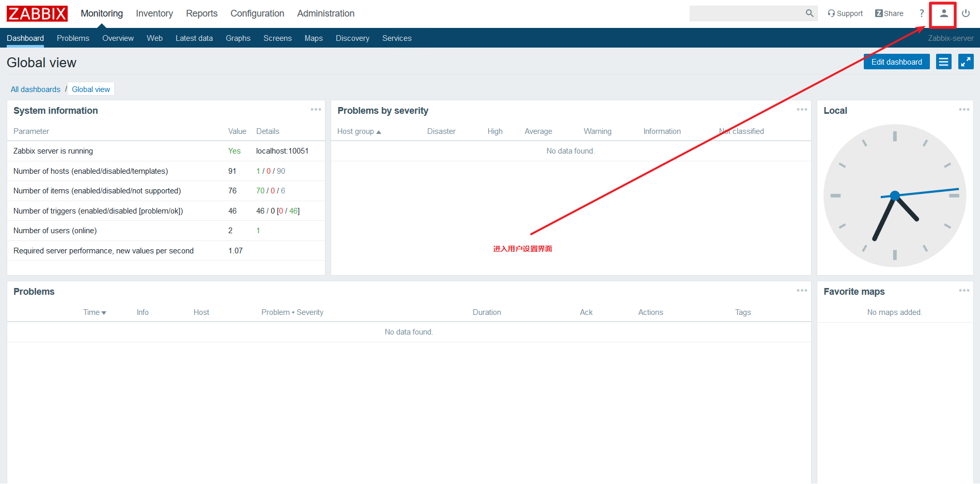Open System information widget options menu

point(316,110)
